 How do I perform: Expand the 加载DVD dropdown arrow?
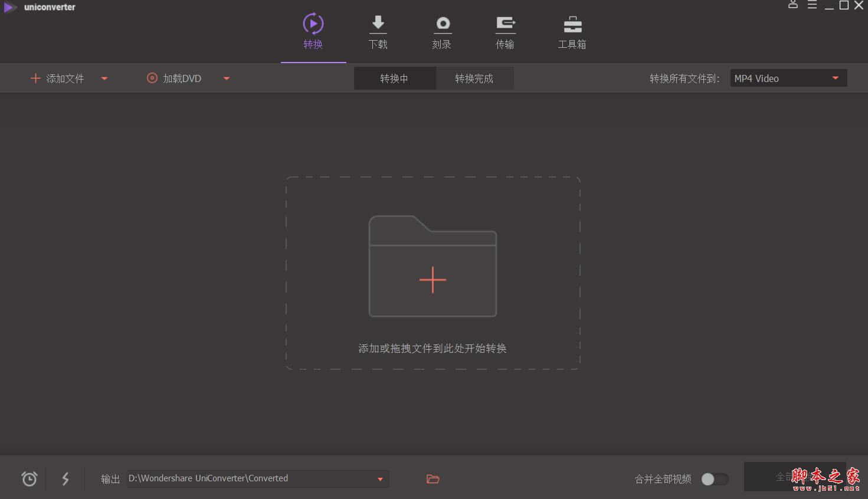point(226,78)
